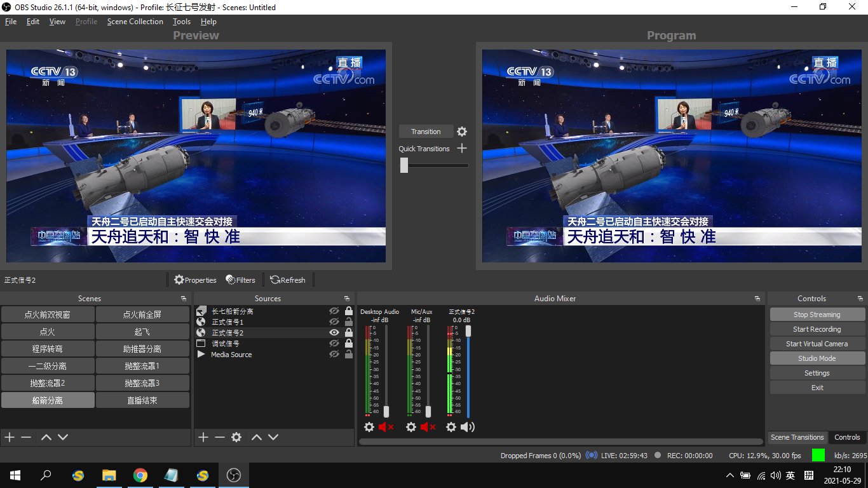Open Properties of selected source
868x488 pixels.
pyautogui.click(x=195, y=280)
